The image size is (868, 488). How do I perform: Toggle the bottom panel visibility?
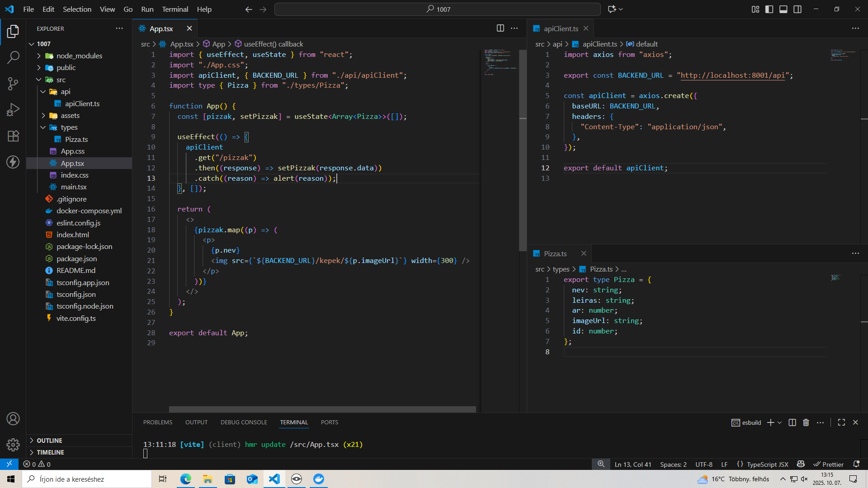[783, 9]
